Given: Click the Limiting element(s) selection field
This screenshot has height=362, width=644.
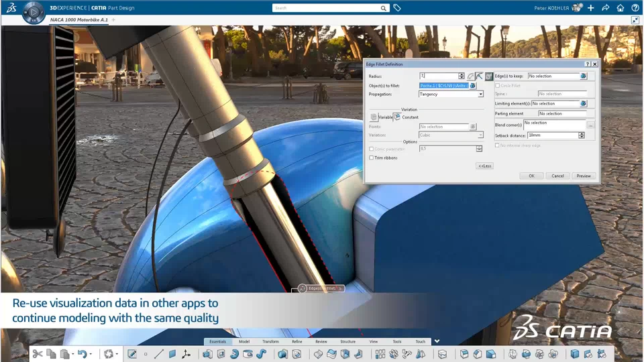Looking at the screenshot, I should (x=555, y=103).
